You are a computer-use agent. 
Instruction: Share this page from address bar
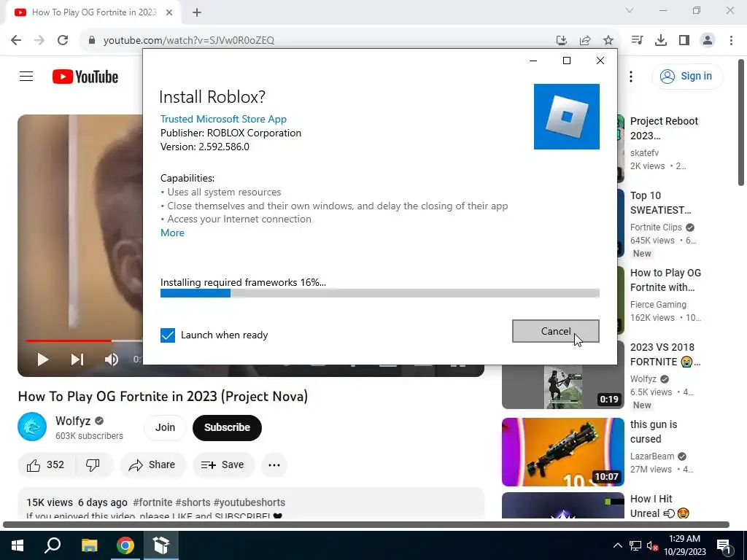tap(585, 41)
